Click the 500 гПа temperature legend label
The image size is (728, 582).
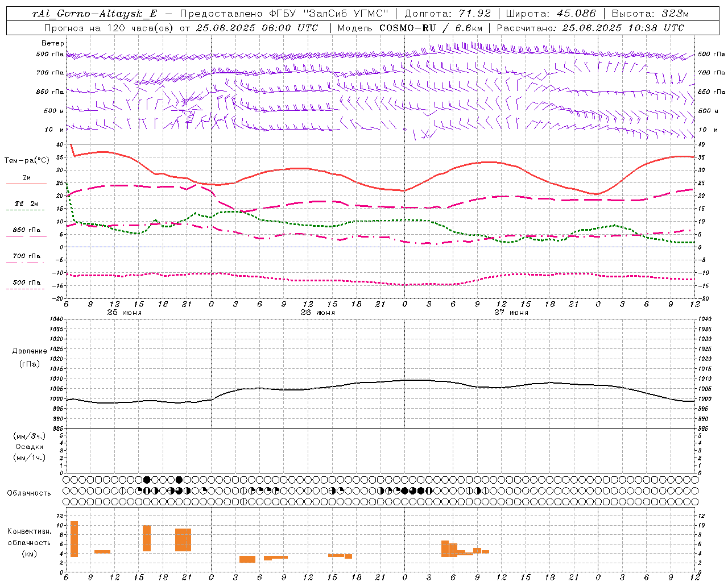[27, 282]
